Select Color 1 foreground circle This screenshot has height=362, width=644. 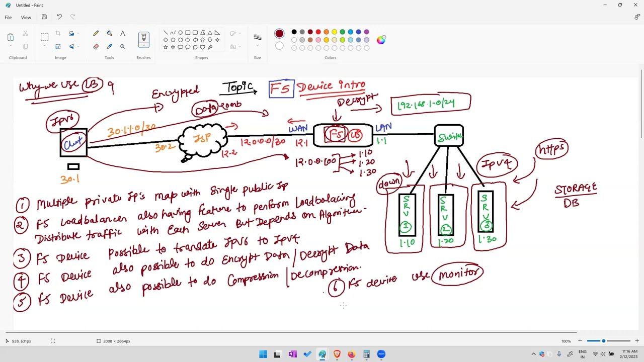279,34
